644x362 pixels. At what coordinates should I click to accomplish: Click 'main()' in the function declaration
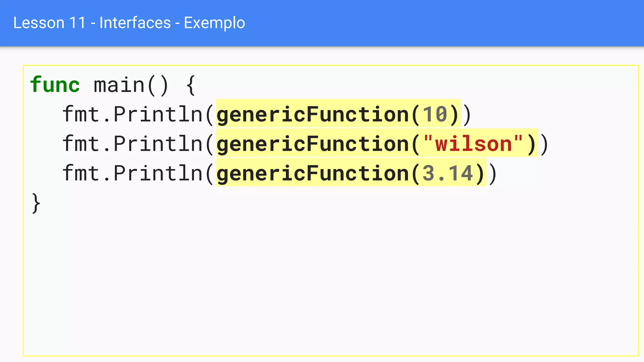tap(131, 85)
